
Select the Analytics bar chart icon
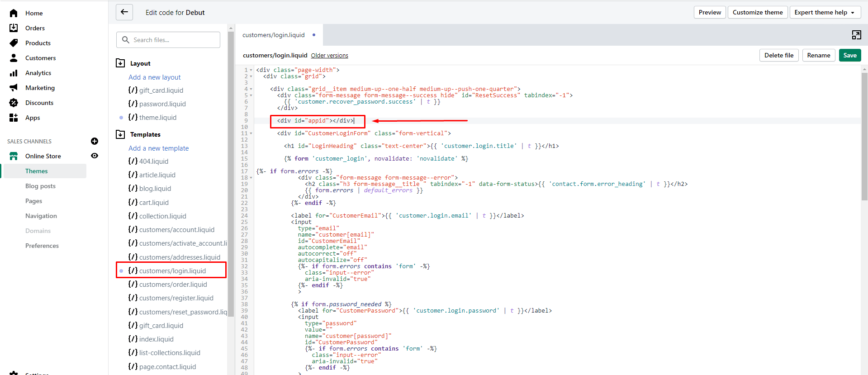pyautogui.click(x=14, y=73)
